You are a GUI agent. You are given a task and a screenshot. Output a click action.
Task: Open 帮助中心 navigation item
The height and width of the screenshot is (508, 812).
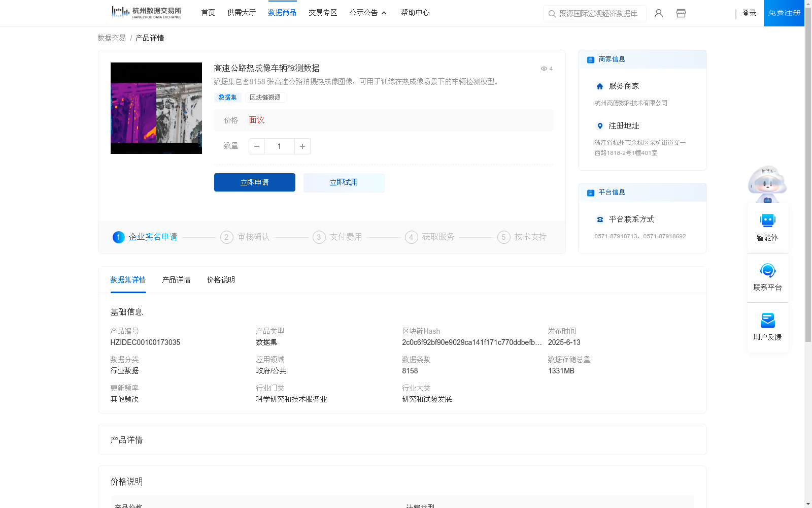415,13
